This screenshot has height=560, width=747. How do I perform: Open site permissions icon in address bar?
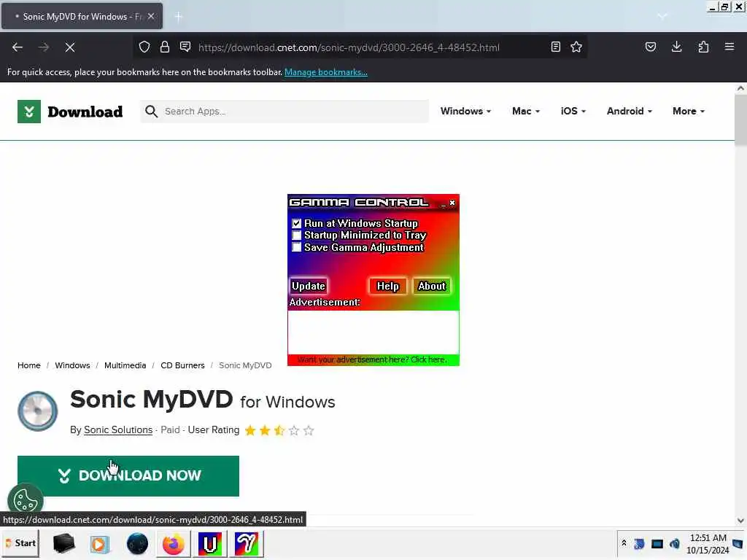click(x=185, y=47)
